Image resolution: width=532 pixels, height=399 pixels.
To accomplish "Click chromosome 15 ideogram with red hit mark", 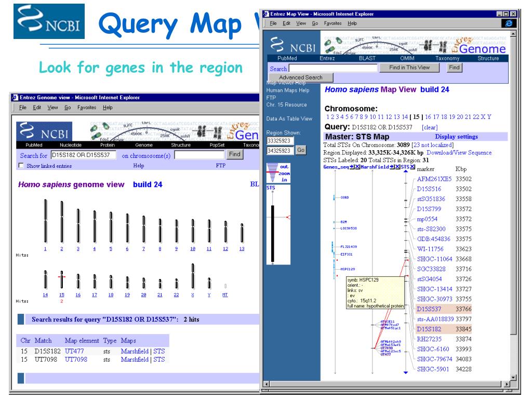I will point(61,279).
